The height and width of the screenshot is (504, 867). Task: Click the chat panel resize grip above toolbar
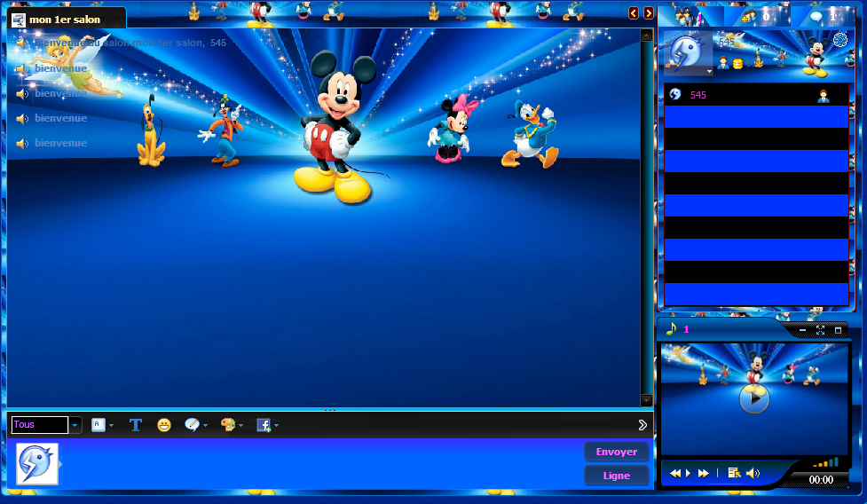coord(330,411)
